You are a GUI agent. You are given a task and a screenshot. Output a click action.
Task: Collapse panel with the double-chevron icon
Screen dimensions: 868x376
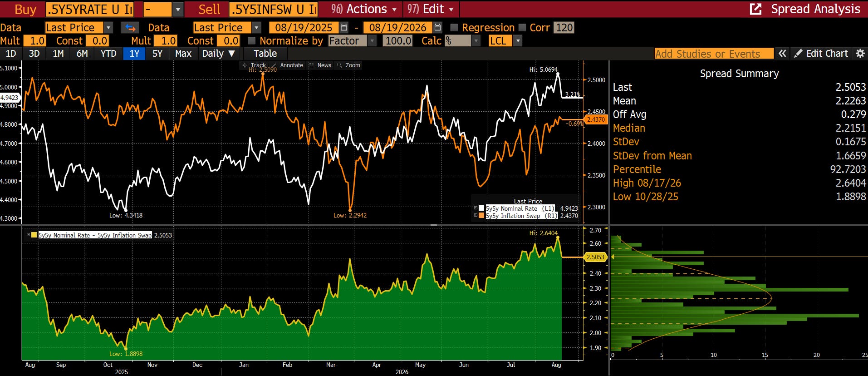pos(782,54)
